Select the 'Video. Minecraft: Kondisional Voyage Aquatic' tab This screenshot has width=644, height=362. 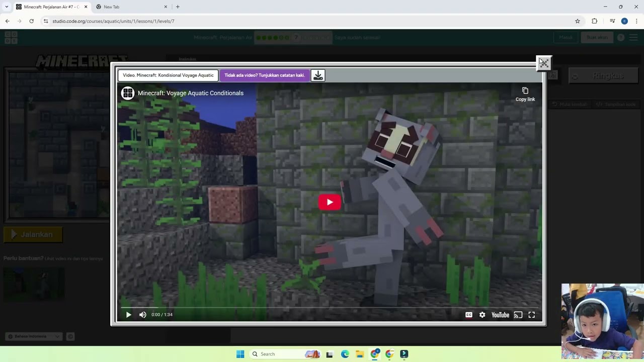tap(168, 75)
